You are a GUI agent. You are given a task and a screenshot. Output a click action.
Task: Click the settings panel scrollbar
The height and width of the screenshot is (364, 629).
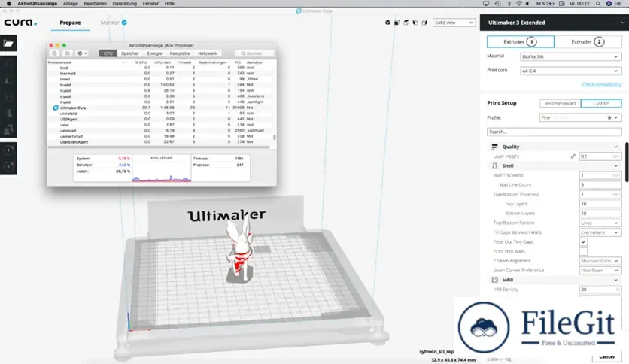pos(627,162)
